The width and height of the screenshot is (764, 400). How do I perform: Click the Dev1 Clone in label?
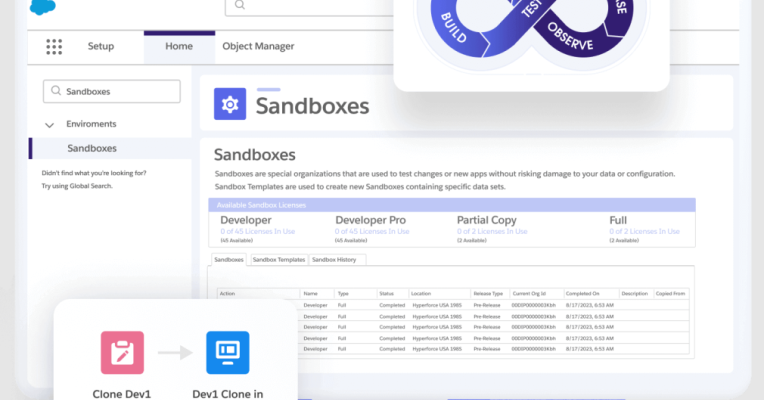(228, 394)
